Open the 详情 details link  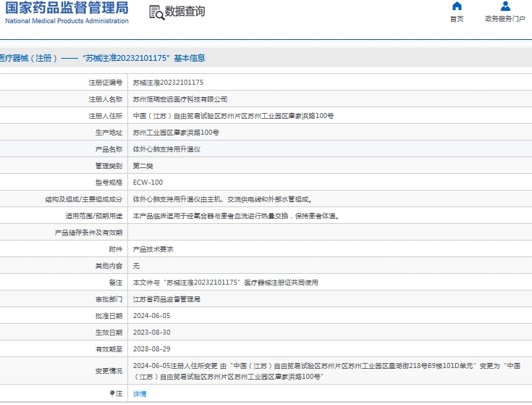tap(140, 394)
